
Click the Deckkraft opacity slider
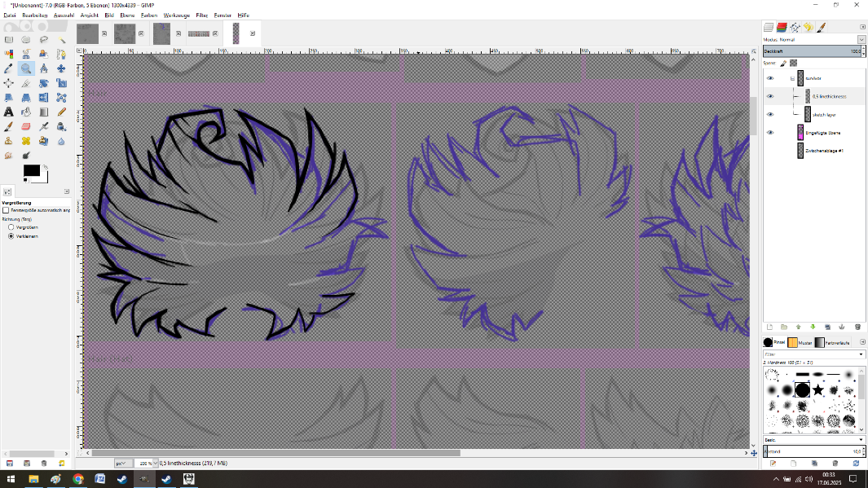coord(811,51)
